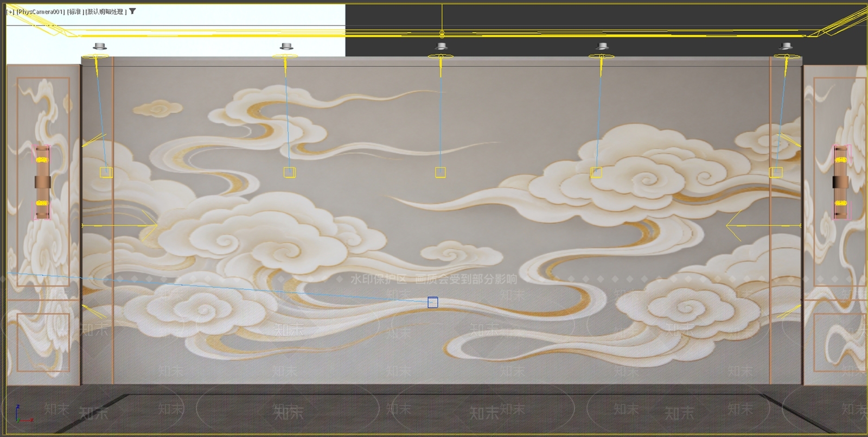Open the 默认明暗处理 shading menu

pos(105,11)
